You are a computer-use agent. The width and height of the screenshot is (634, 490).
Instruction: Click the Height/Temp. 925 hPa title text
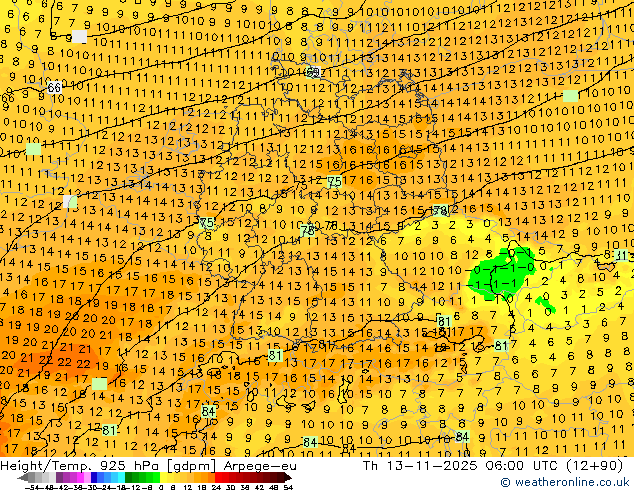[80, 466]
